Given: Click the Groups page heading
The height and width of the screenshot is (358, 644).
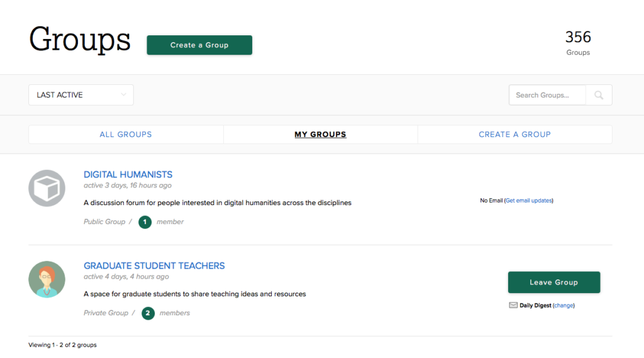Looking at the screenshot, I should (x=80, y=40).
